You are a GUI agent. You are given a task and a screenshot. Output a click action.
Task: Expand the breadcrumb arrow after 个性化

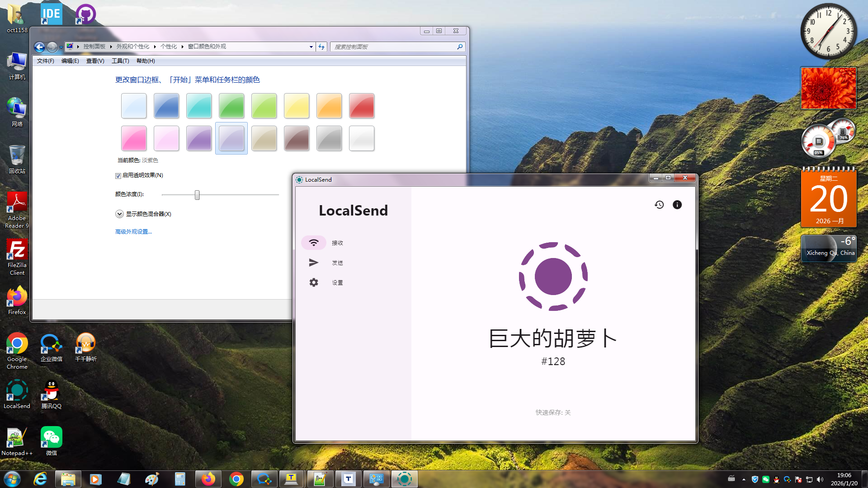click(183, 47)
